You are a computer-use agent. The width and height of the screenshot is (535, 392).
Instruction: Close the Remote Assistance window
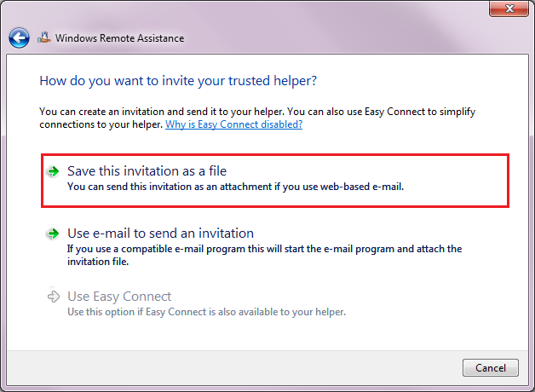tap(509, 9)
